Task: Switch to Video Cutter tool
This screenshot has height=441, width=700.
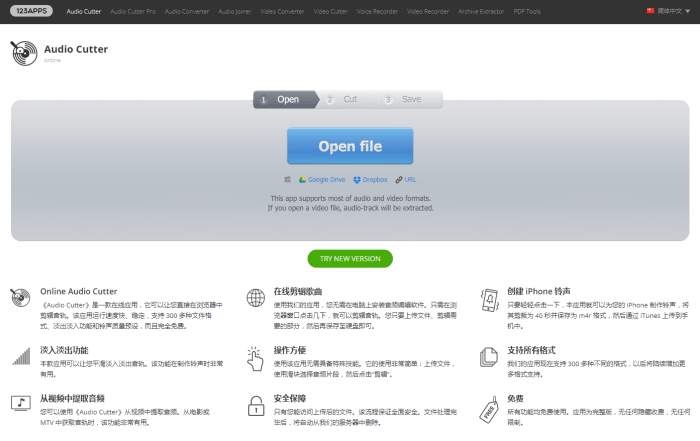Action: click(x=330, y=12)
